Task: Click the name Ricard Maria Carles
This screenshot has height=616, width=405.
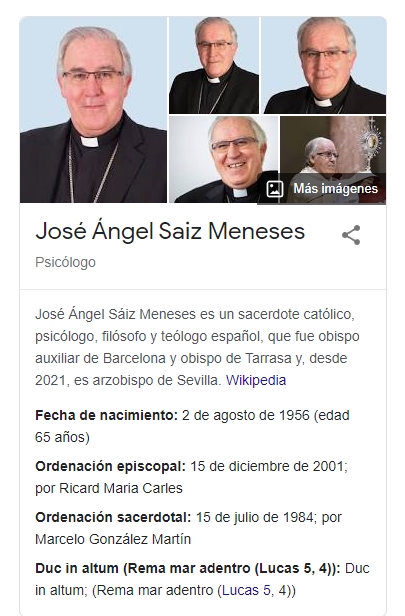Action: pyautogui.click(x=121, y=488)
